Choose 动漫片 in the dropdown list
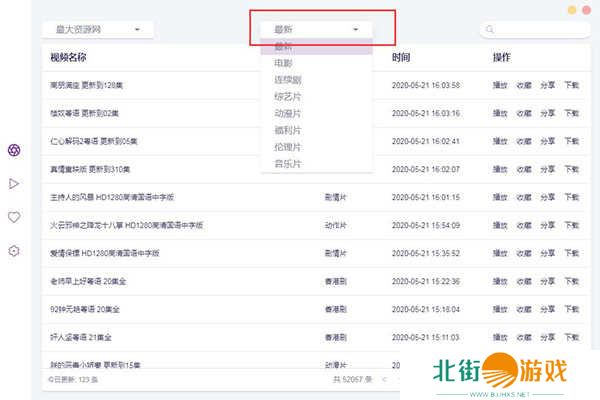 (289, 113)
